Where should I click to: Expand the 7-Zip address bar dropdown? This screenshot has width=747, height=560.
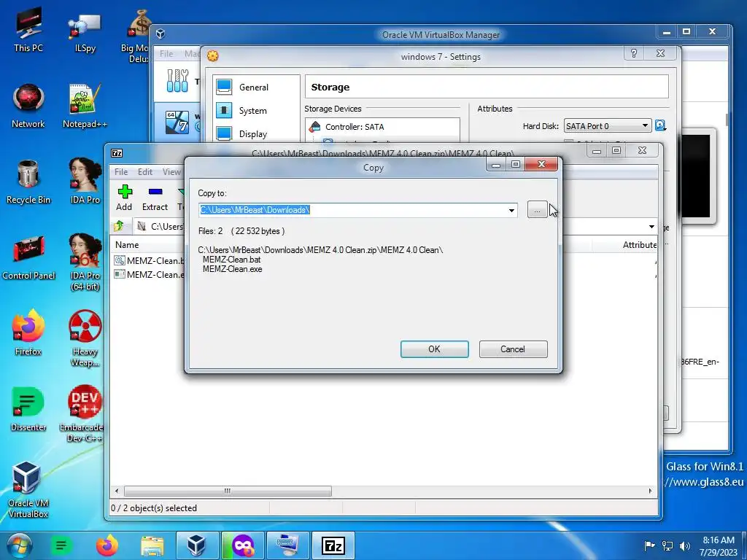651,227
